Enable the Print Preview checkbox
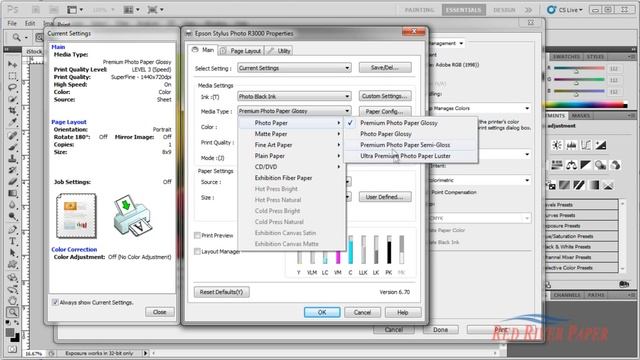Screen dimensions: 640x360 coord(197,236)
